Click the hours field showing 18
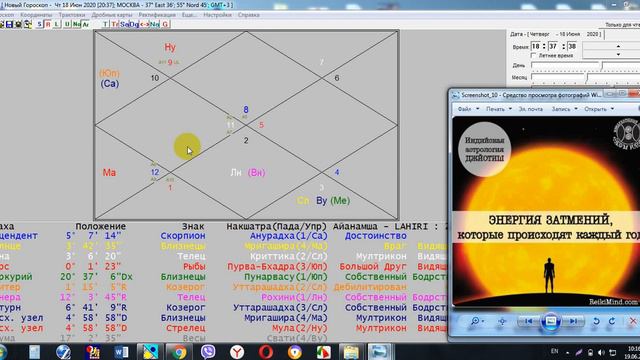640x360 pixels. (x=536, y=46)
